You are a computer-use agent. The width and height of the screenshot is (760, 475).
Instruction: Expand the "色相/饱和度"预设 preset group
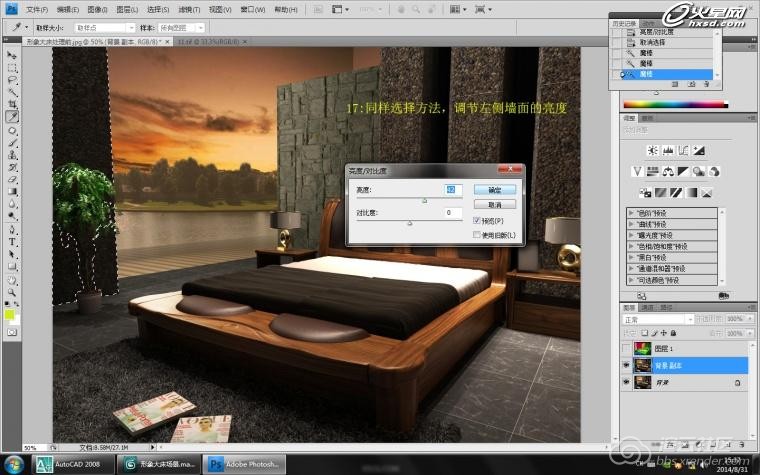click(x=631, y=246)
